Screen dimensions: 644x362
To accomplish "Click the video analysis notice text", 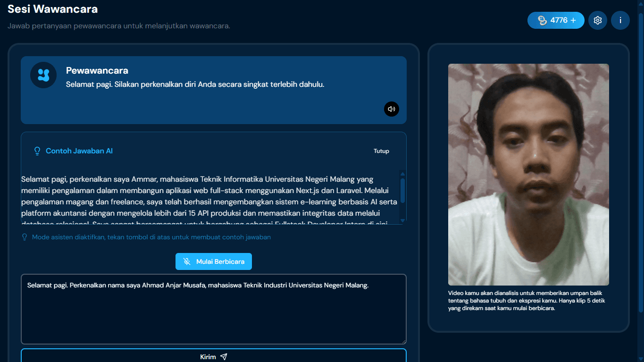I will [527, 301].
